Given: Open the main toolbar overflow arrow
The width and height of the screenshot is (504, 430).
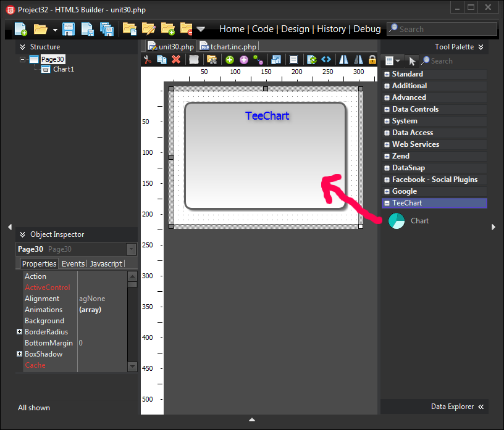Looking at the screenshot, I should (201, 29).
